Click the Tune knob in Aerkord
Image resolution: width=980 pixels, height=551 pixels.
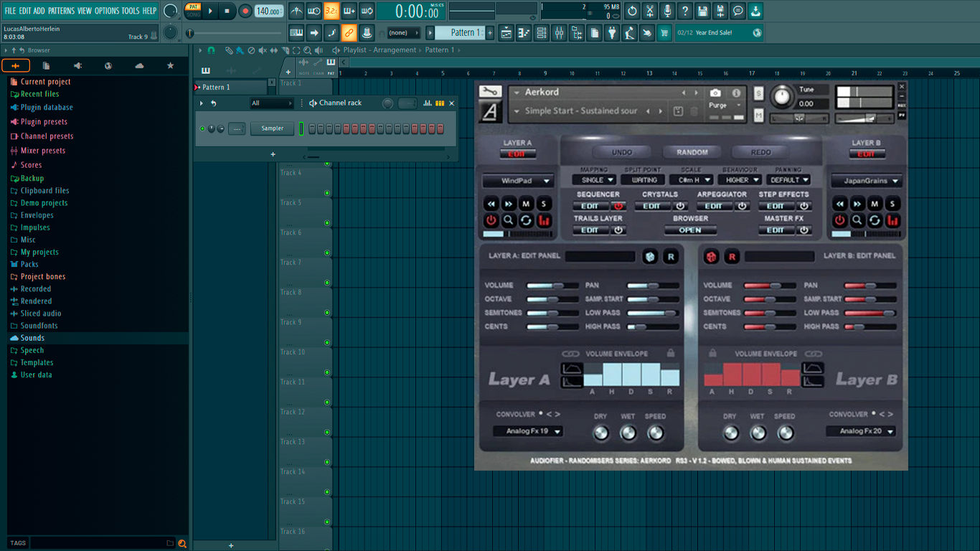pyautogui.click(x=781, y=97)
